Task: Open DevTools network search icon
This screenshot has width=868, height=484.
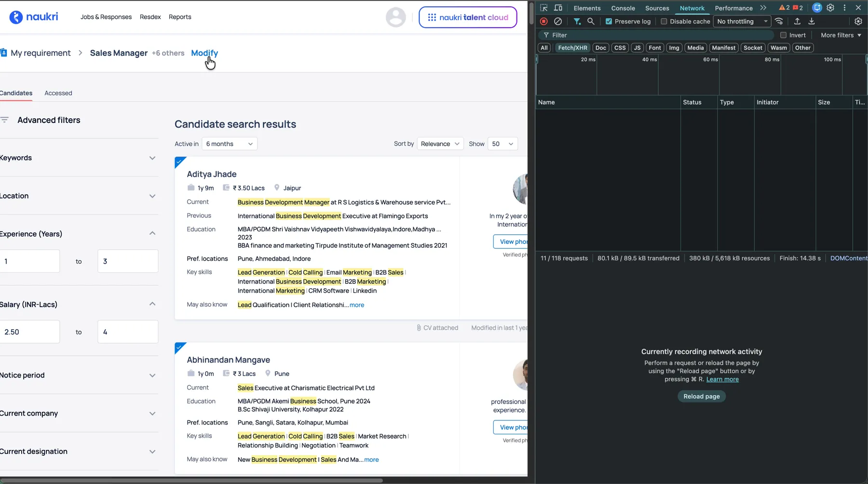Action: tap(591, 21)
